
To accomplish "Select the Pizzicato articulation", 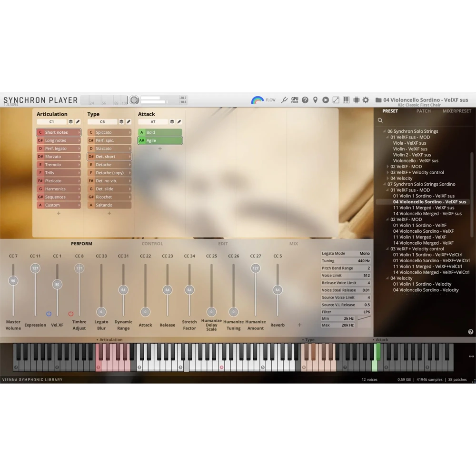I will click(59, 181).
